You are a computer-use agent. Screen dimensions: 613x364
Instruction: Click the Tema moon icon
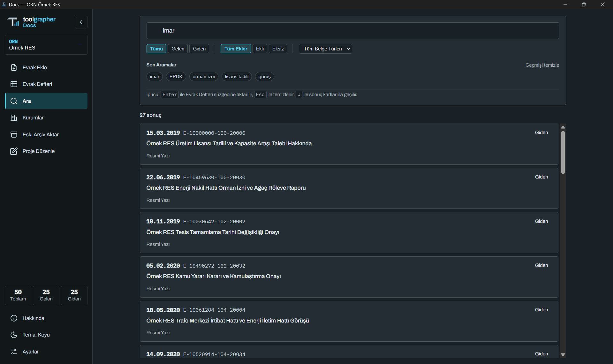pos(14,335)
